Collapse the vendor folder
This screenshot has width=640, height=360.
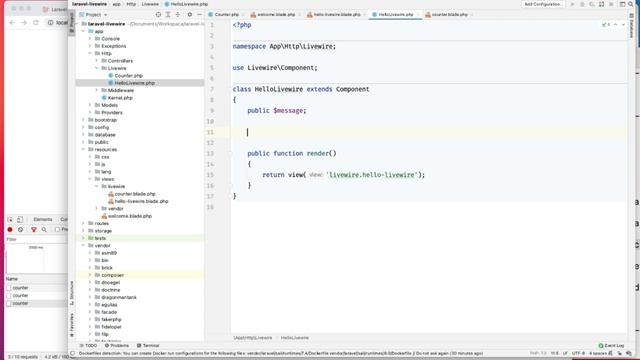[x=83, y=246]
